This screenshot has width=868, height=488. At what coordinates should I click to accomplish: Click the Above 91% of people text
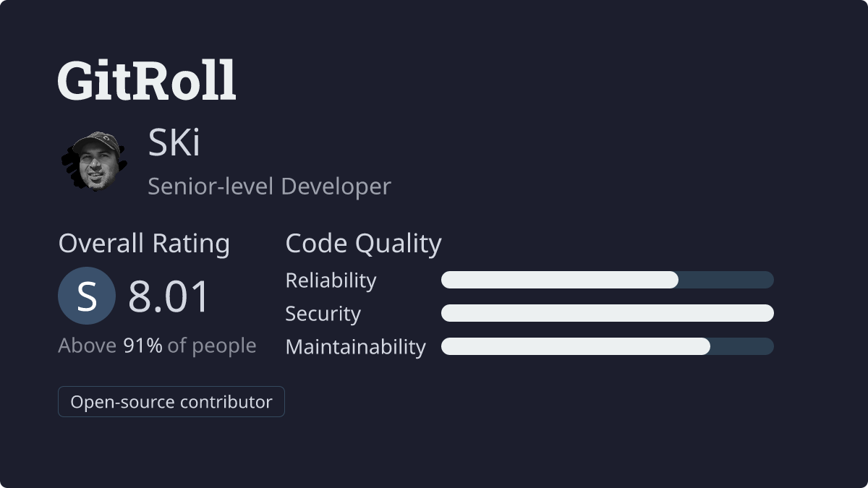click(157, 346)
